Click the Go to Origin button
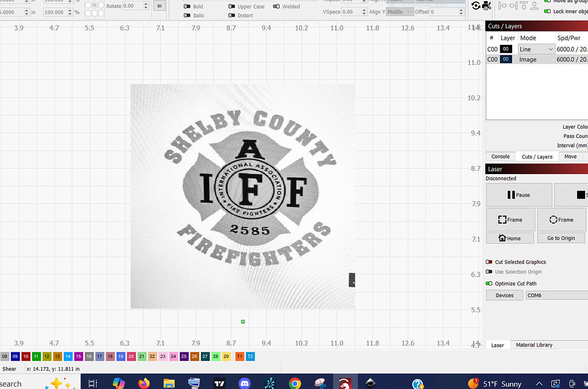Screen dimensions: 588x389 (x=560, y=238)
